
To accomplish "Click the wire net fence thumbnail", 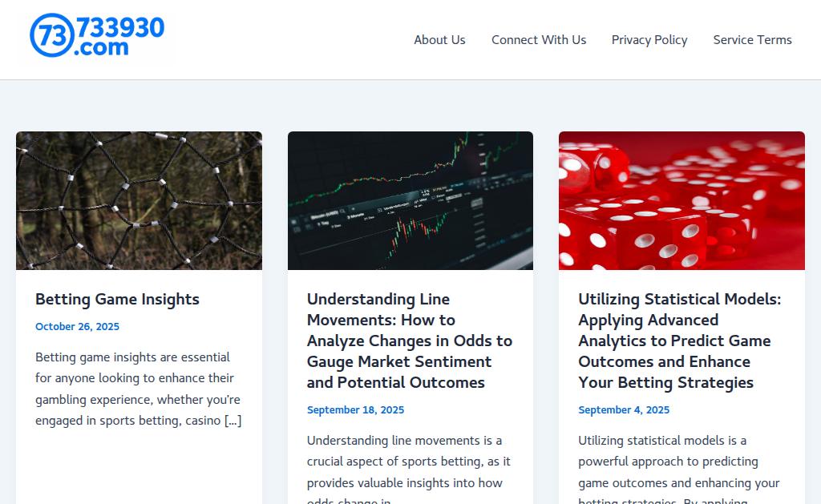I will [x=139, y=200].
